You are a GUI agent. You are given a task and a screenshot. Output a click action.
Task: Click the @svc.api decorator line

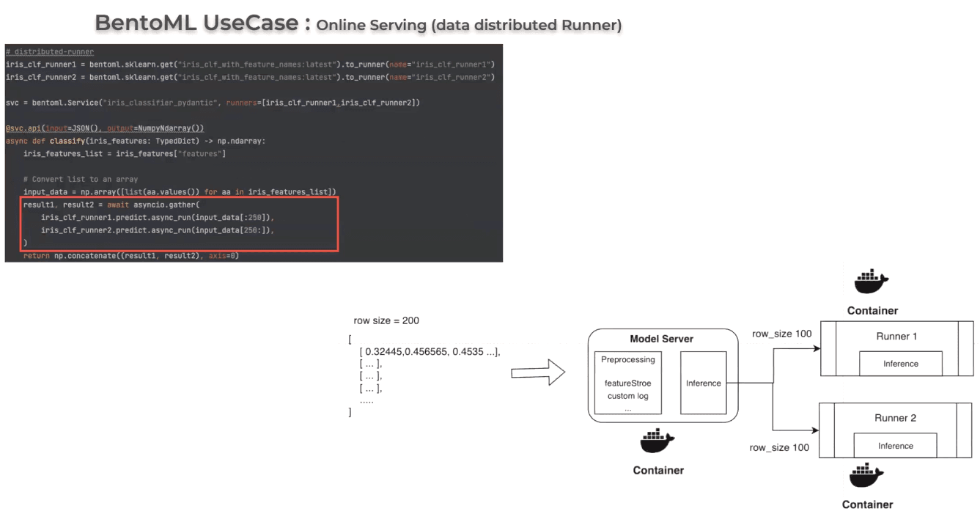pos(105,128)
